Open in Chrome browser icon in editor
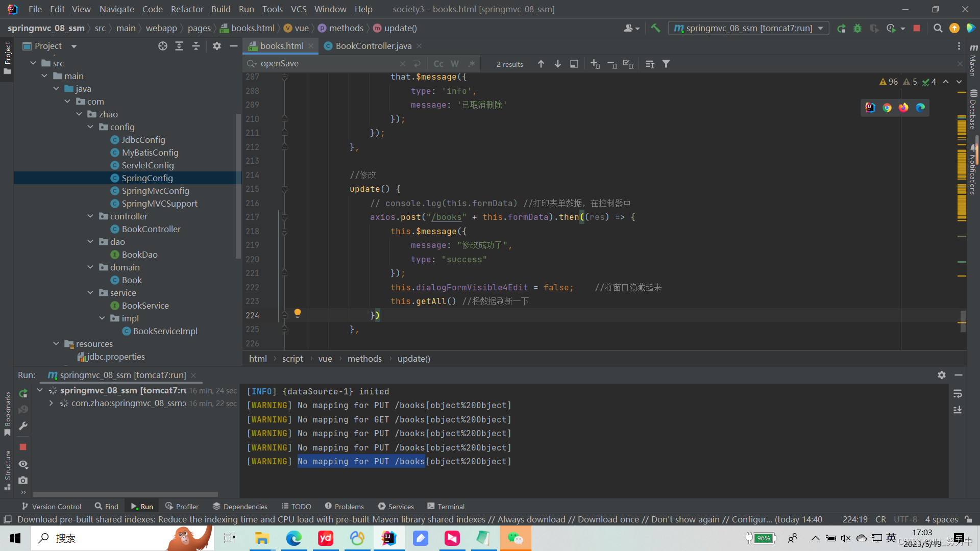 click(887, 108)
